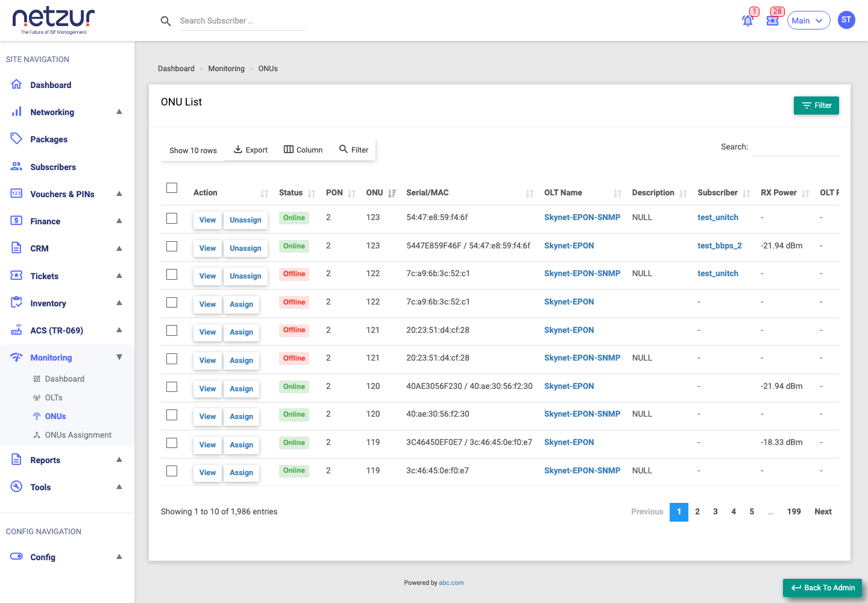This screenshot has height=603, width=868.
Task: Select checkbox for ONU 121 Skynet-EPON row
Action: 172,330
